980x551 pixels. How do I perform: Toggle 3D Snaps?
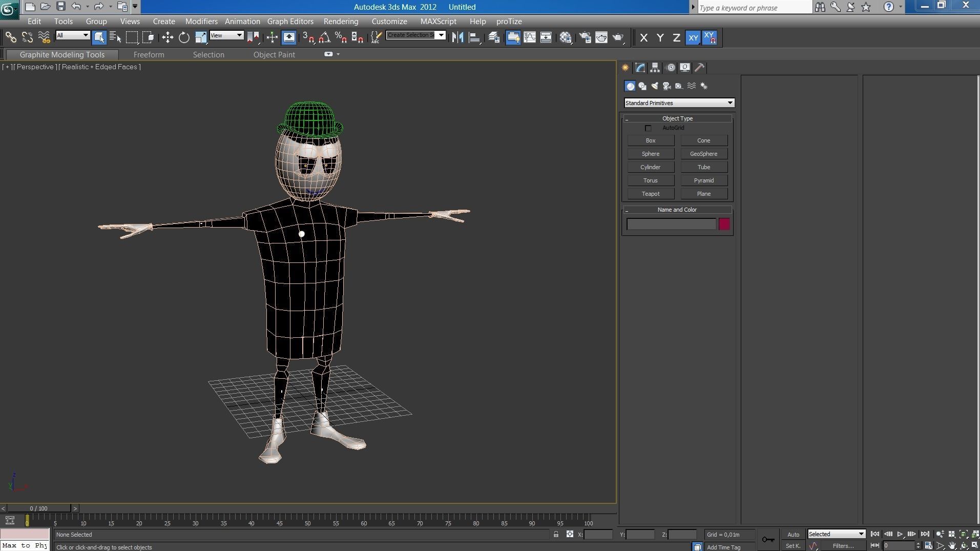point(308,37)
